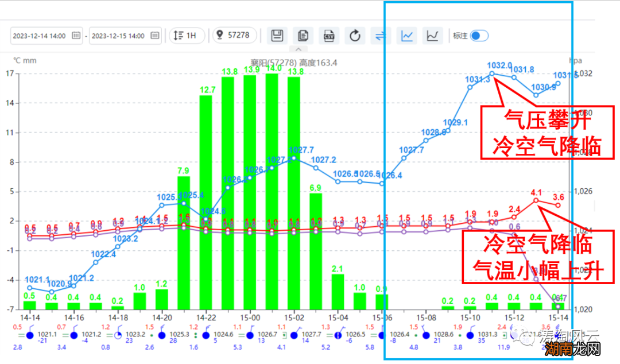Toggle the 标注 annotation switch

(x=479, y=36)
